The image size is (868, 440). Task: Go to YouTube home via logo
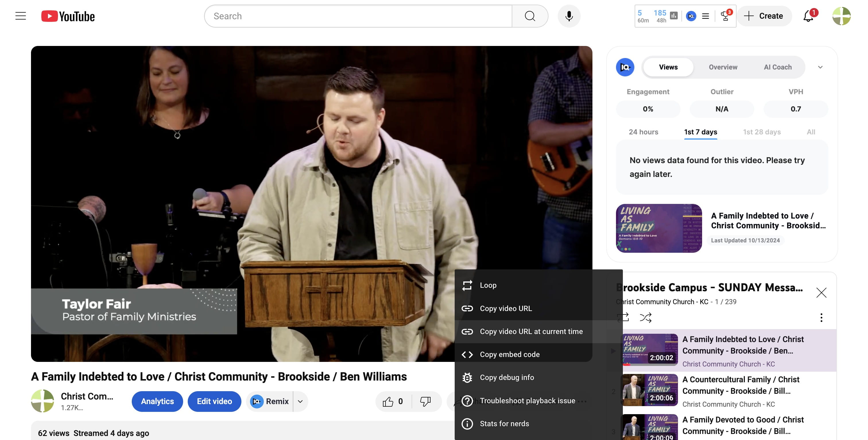(68, 16)
